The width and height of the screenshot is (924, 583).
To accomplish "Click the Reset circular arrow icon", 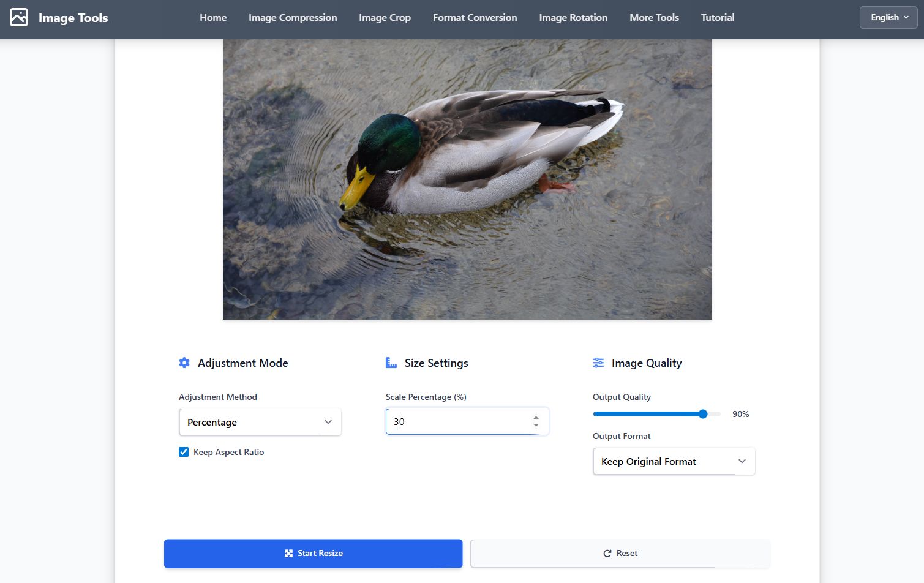I will tap(607, 553).
